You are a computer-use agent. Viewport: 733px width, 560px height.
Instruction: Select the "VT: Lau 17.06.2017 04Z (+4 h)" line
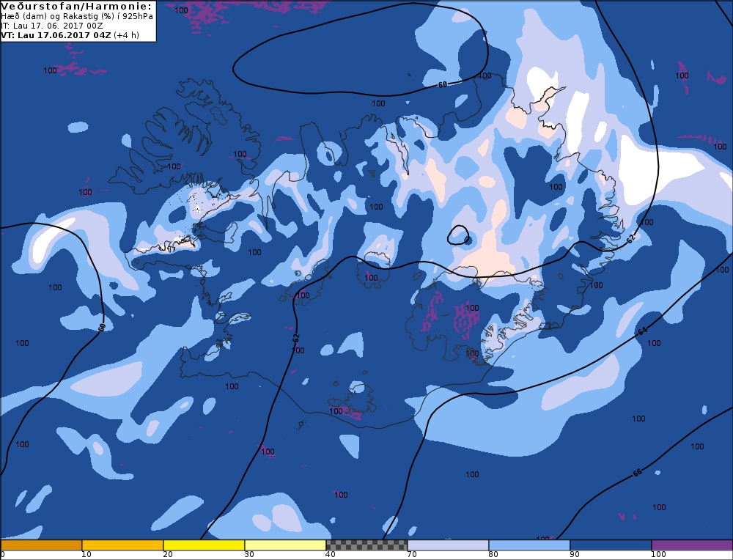(x=70, y=35)
